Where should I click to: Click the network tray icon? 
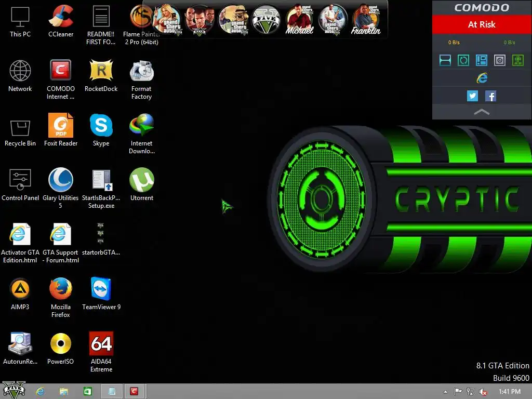click(471, 392)
